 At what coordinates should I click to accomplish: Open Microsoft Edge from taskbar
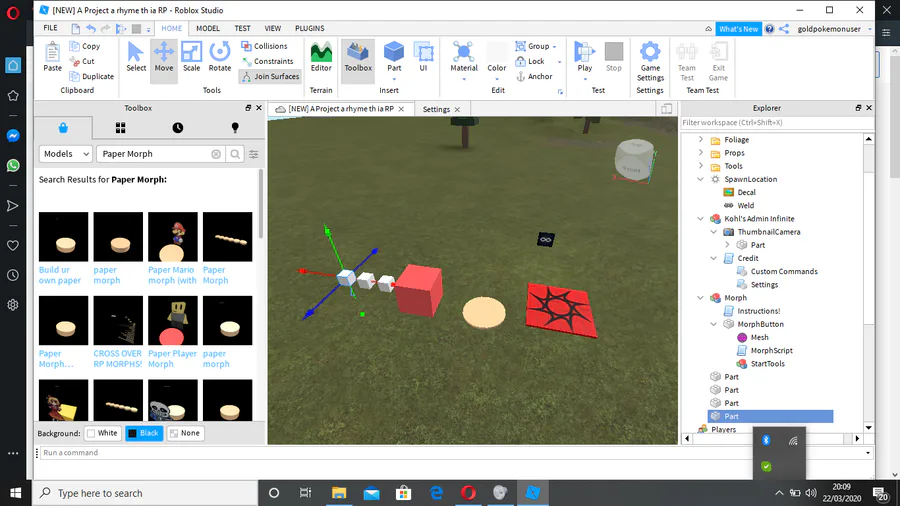point(436,493)
